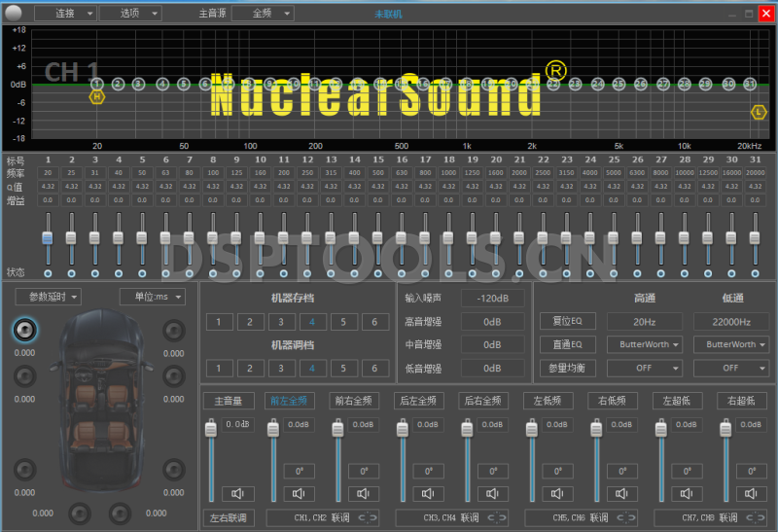Open the low-pass OFF slope dropdown
Viewport: 778px width, 532px height.
click(731, 369)
